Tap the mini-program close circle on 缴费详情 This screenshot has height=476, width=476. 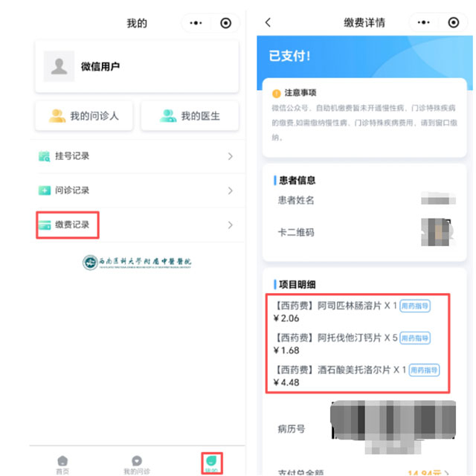453,23
